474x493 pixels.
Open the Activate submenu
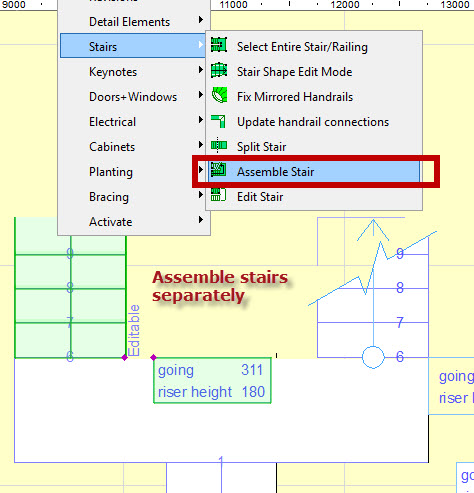pos(134,222)
